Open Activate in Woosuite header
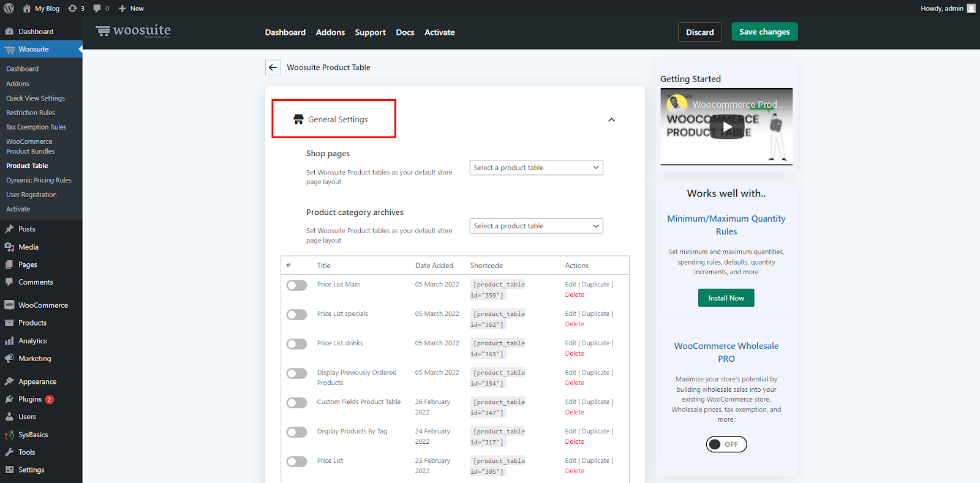The image size is (980, 483). click(x=440, y=32)
